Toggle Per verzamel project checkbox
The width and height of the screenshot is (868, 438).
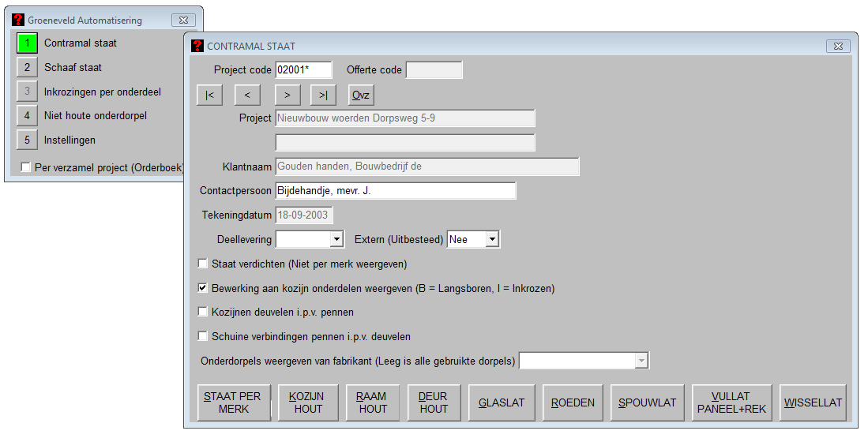tap(26, 167)
